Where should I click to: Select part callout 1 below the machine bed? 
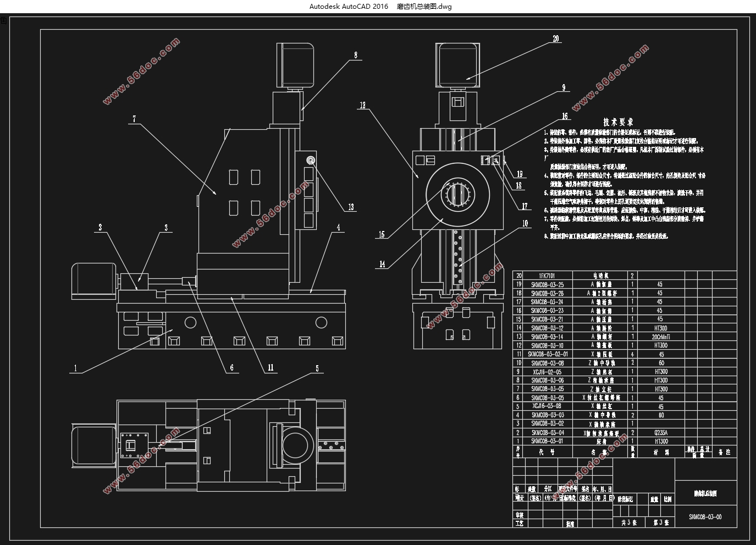[x=75, y=368]
